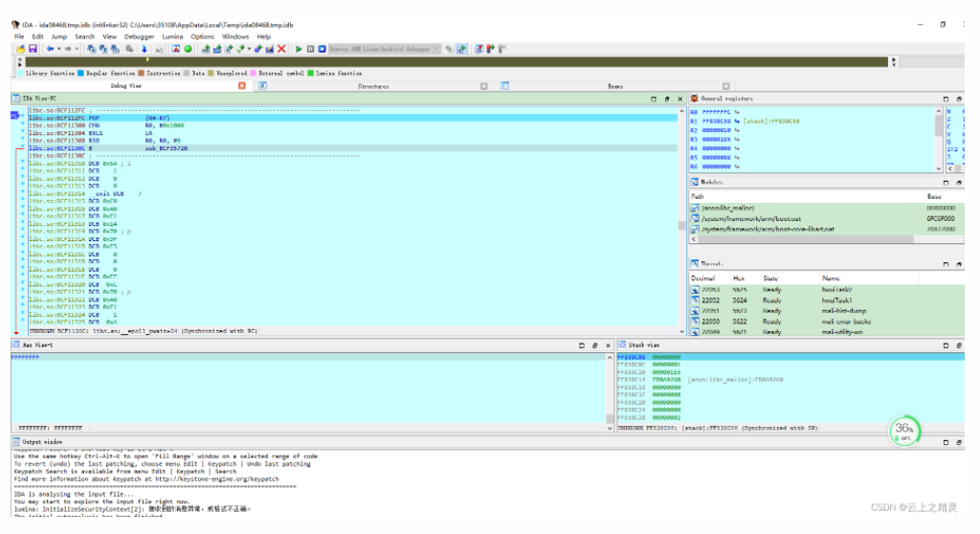Open the Lumina menu
The height and width of the screenshot is (534, 980).
click(x=172, y=37)
